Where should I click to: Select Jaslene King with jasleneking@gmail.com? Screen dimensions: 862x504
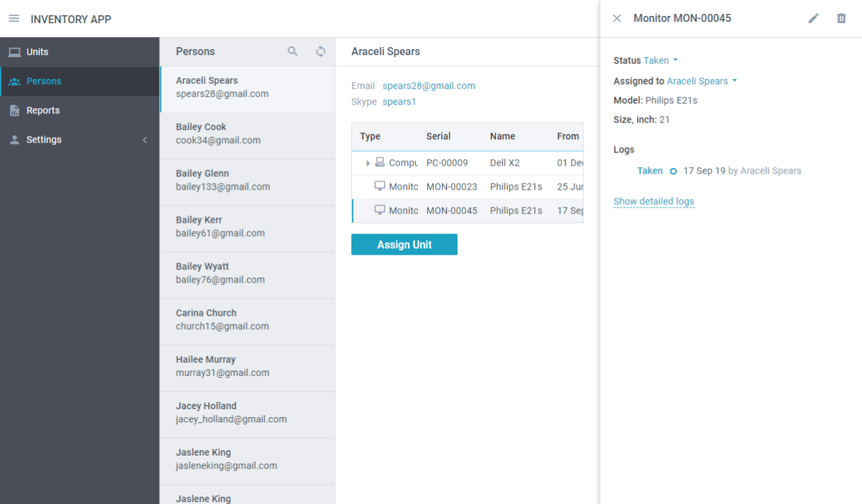pyautogui.click(x=247, y=461)
